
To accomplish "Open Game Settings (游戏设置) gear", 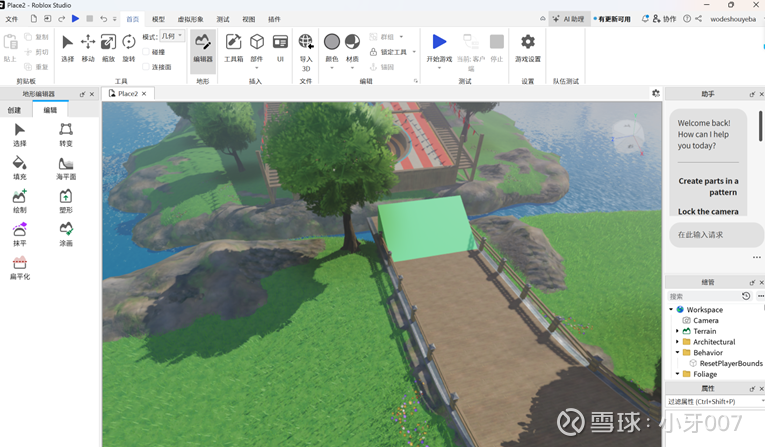I will click(527, 48).
